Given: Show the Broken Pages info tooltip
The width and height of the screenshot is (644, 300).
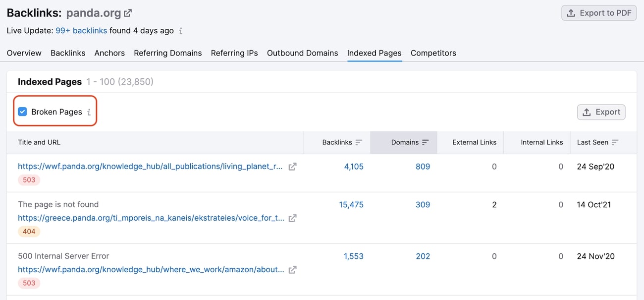Looking at the screenshot, I should click(x=89, y=112).
